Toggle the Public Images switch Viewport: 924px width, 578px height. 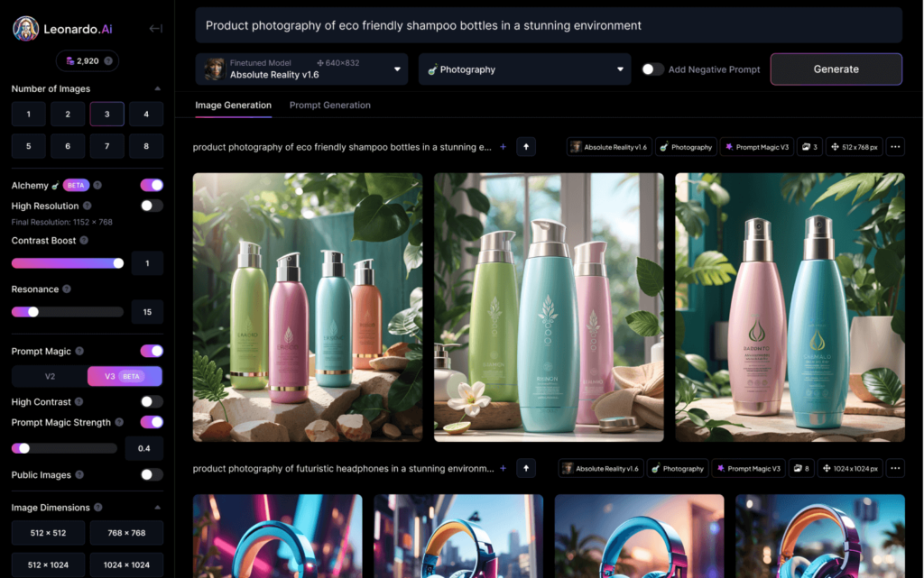152,474
